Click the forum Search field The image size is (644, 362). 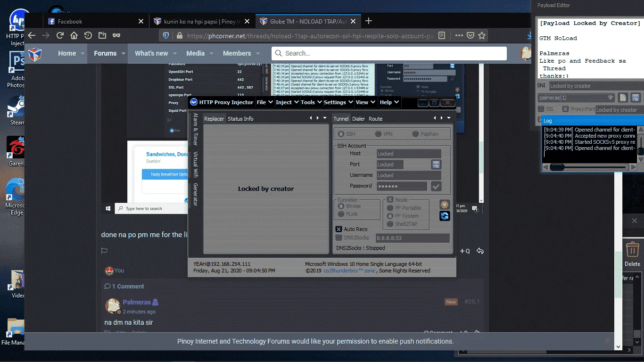[x=389, y=53]
